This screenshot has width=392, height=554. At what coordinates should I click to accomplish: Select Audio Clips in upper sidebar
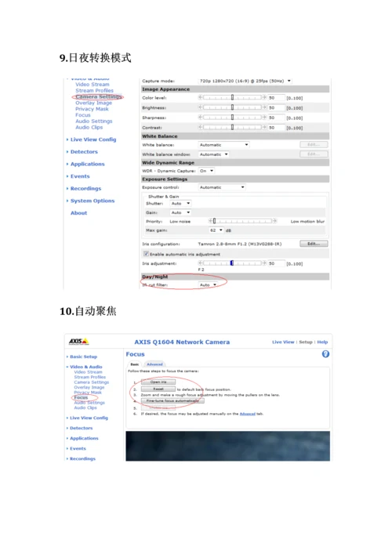coord(89,127)
